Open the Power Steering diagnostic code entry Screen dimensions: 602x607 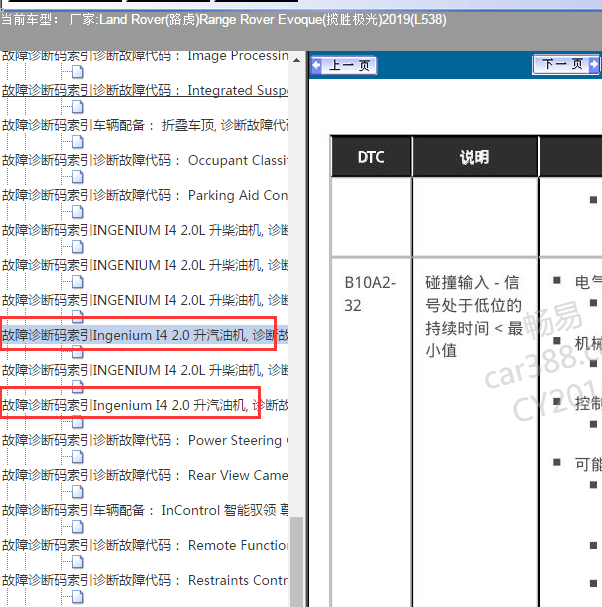(x=145, y=440)
